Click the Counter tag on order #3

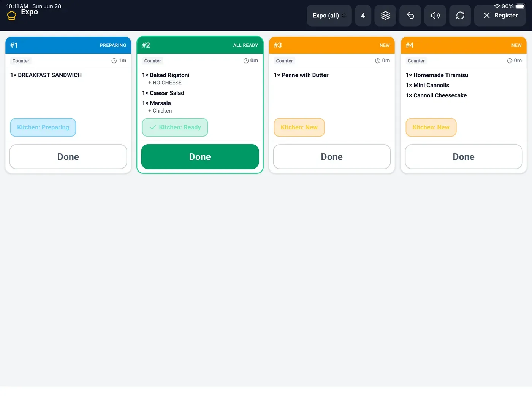point(285,61)
